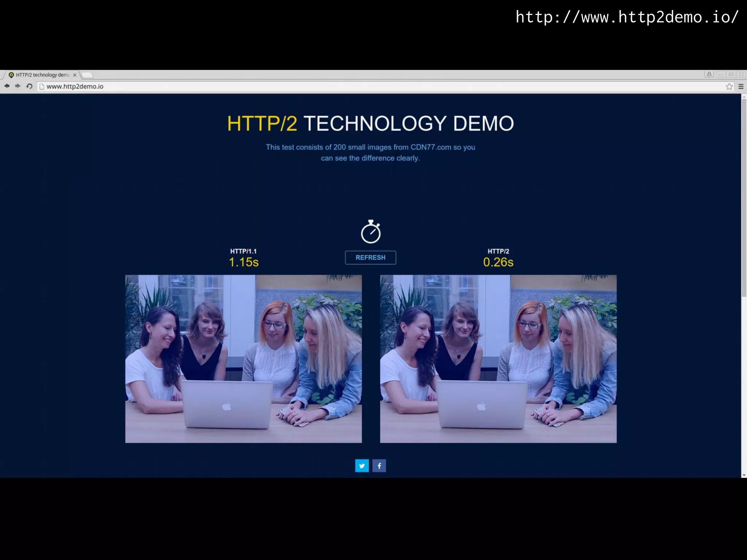Click the HTTP/2 test image

(x=498, y=359)
